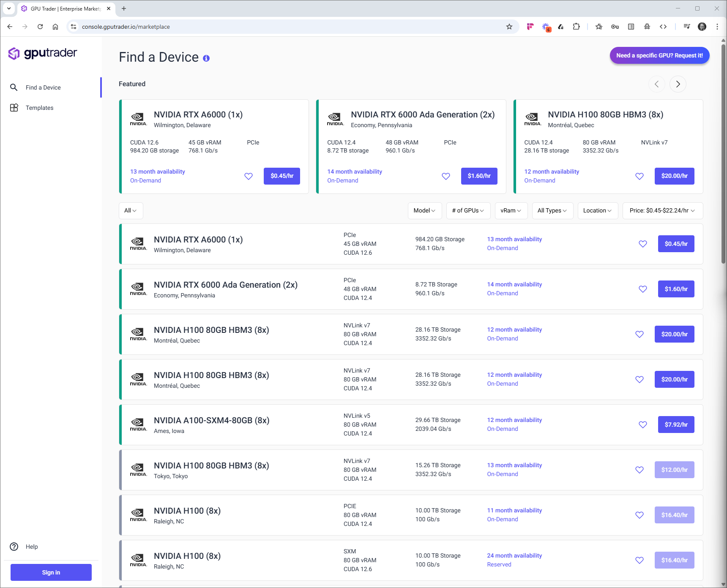View site information icon in address bar

coord(74,27)
